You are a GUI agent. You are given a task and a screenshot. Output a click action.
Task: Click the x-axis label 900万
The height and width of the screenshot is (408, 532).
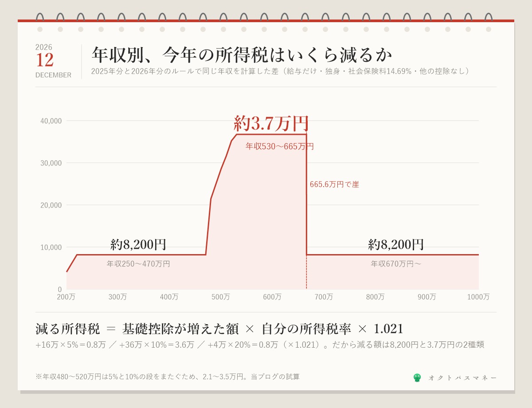427,297
